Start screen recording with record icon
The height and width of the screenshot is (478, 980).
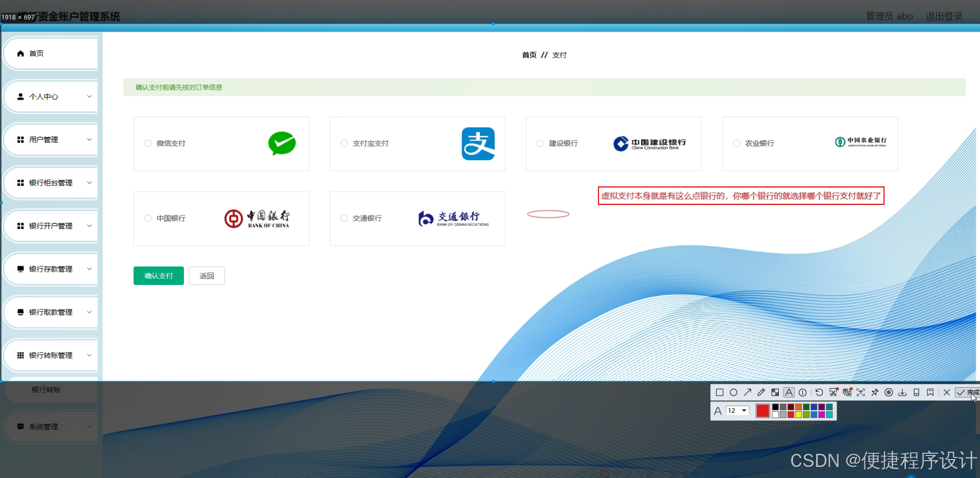click(889, 392)
